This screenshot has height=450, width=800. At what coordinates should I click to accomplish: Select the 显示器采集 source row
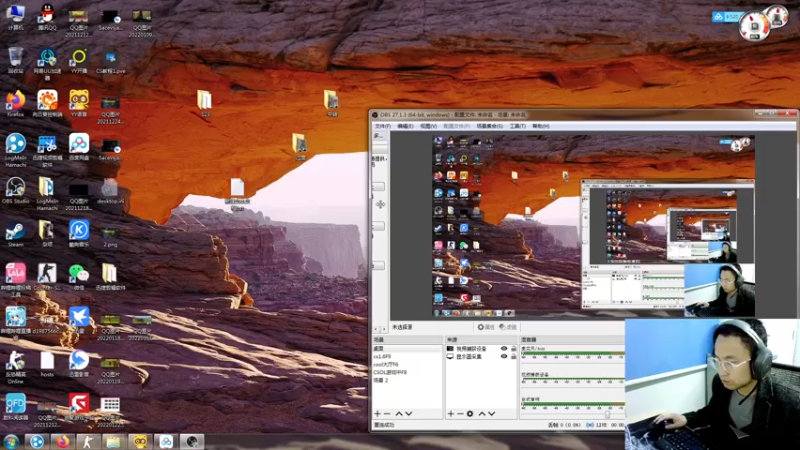pyautogui.click(x=482, y=357)
